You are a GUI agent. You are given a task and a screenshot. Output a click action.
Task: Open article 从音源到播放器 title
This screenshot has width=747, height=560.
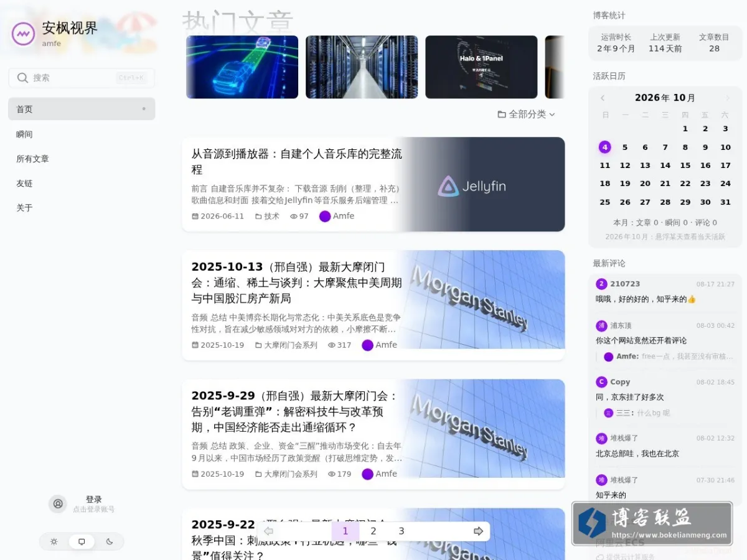[x=297, y=162]
